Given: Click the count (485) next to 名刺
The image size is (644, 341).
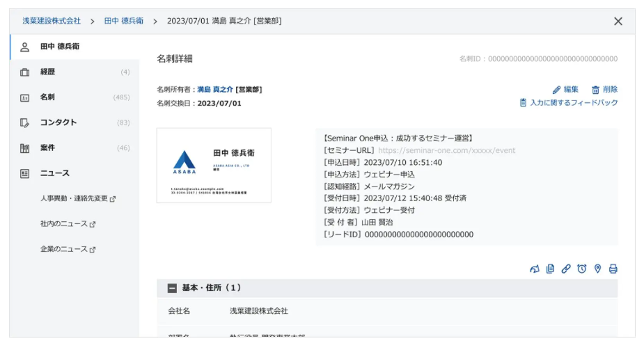Looking at the screenshot, I should point(121,97).
